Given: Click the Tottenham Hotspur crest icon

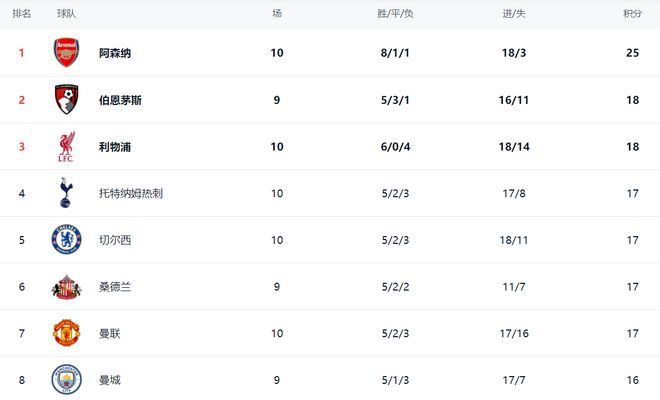Looking at the screenshot, I should [x=67, y=193].
